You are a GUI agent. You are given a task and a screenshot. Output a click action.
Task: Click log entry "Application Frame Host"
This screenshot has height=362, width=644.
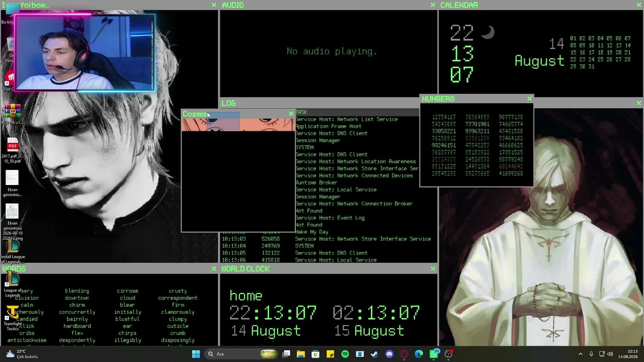[x=328, y=126]
